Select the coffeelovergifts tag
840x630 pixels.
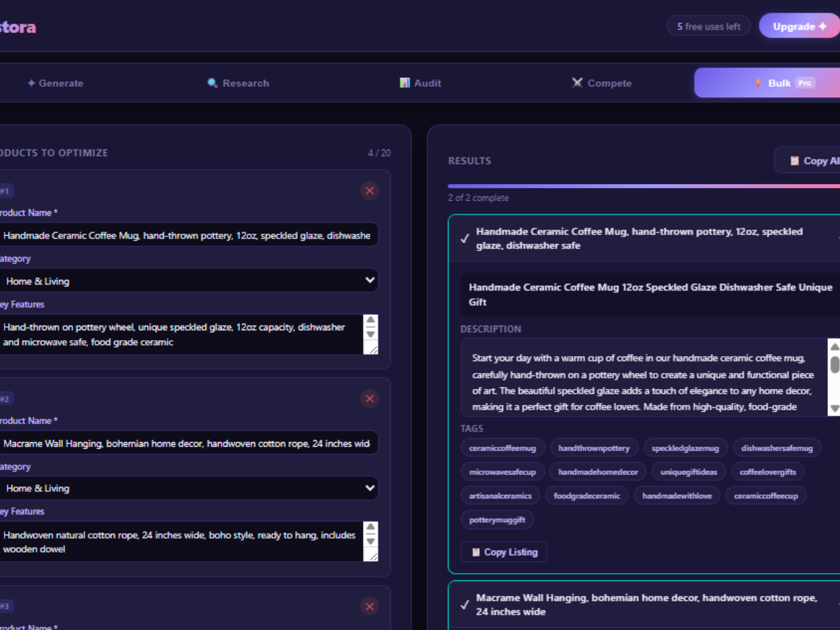point(768,472)
